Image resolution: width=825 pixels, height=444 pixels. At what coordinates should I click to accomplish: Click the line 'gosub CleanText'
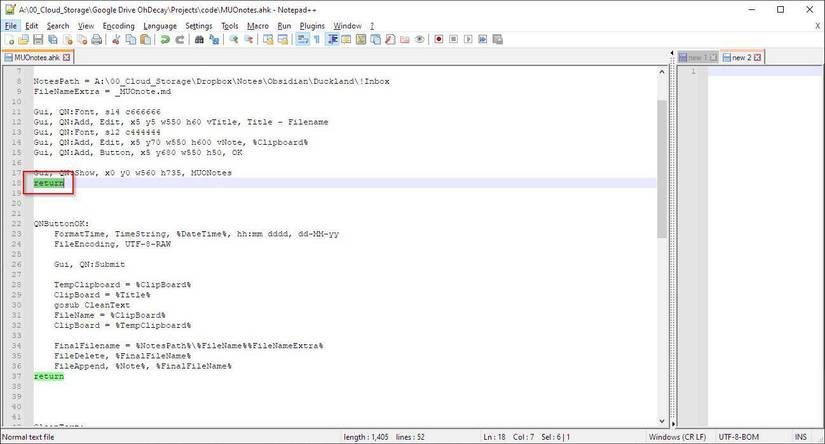(92, 305)
